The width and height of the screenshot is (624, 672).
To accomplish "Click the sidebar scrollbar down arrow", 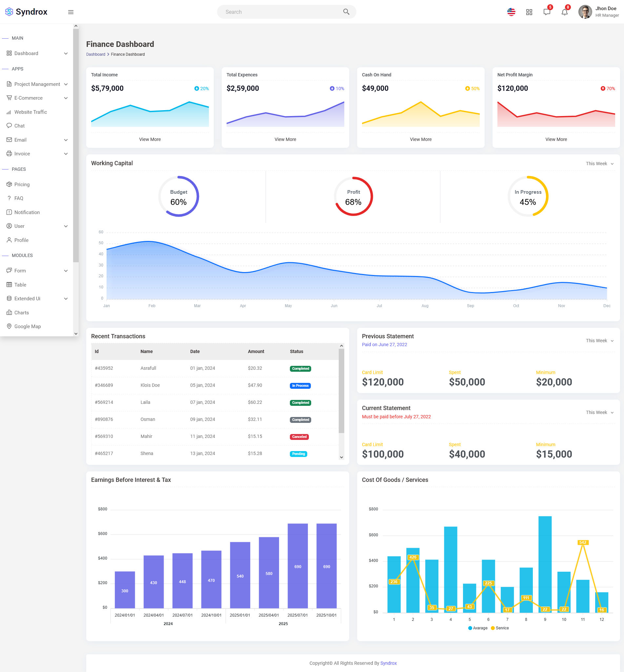I will 76,333.
